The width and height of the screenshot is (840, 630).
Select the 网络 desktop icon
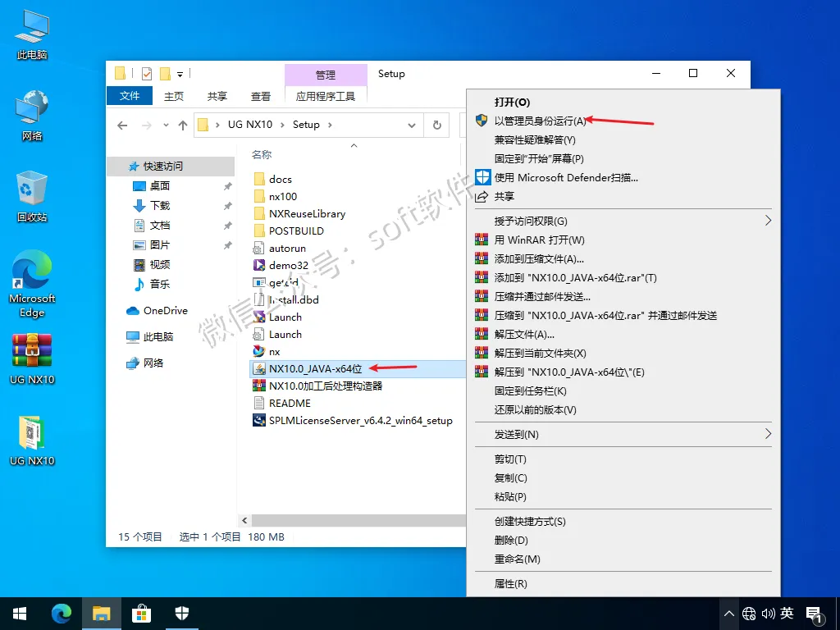32,115
